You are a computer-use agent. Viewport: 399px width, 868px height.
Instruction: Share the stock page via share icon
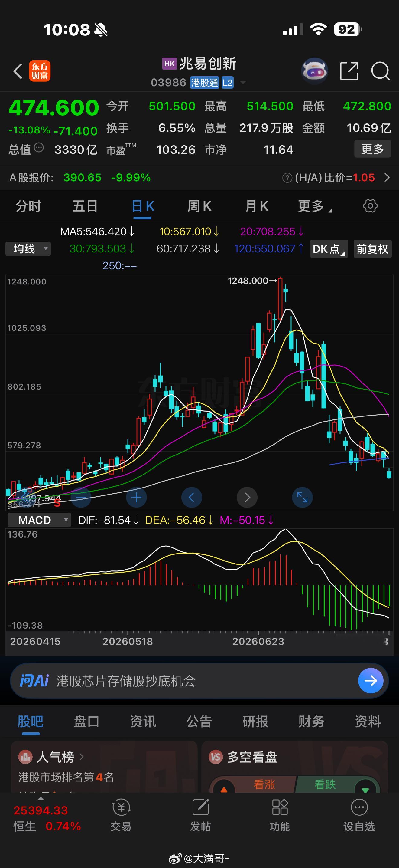349,71
